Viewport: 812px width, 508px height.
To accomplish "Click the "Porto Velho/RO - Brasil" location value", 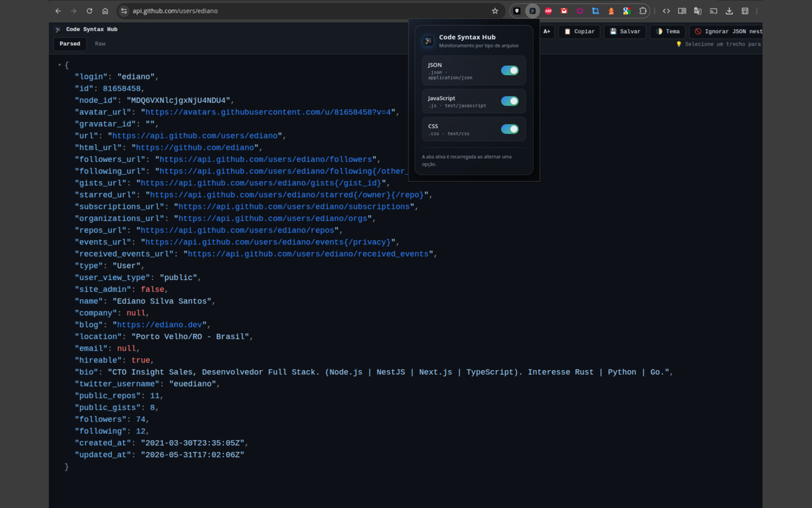I will (190, 337).
